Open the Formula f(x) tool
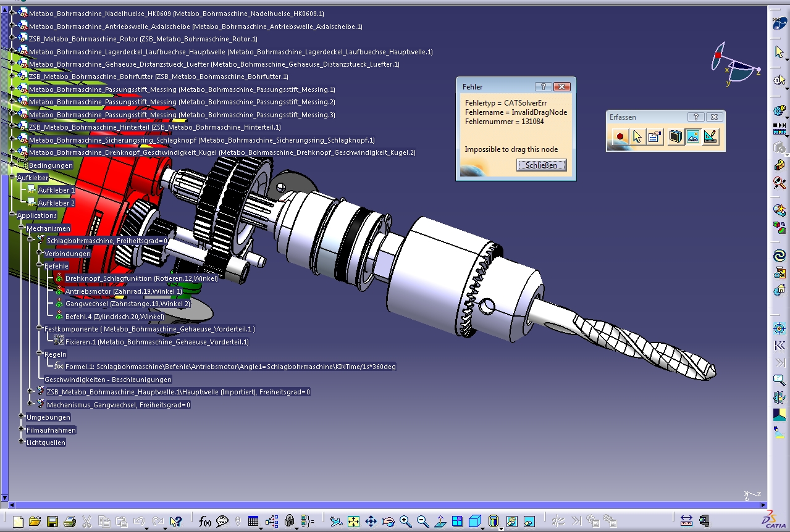 click(205, 522)
